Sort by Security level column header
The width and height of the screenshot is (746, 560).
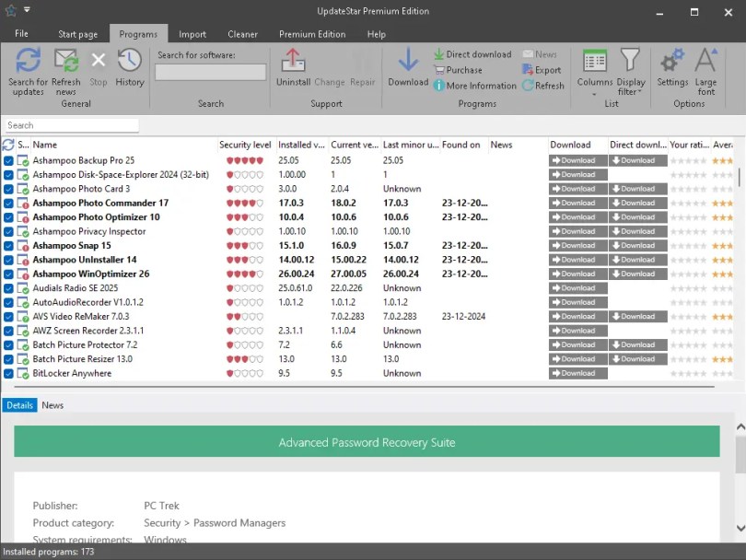click(x=245, y=145)
